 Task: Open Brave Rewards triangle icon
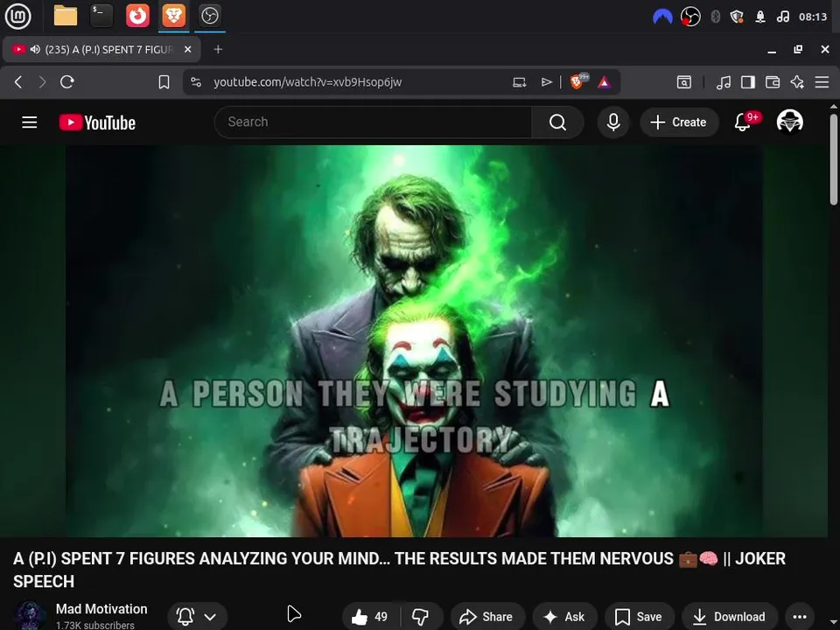[604, 82]
